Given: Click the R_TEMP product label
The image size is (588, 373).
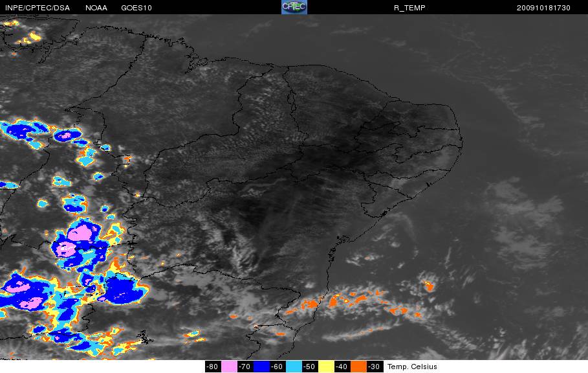Looking at the screenshot, I should click(x=409, y=8).
